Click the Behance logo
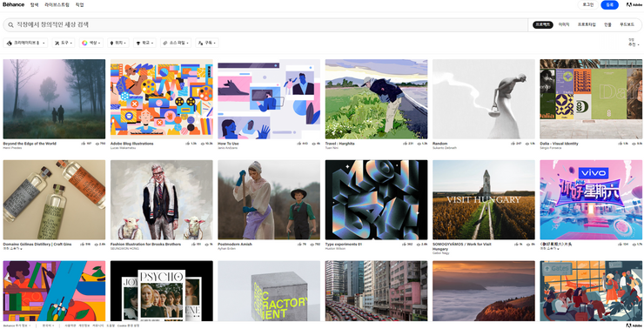Image resolution: width=644 pixels, height=329 pixels. [13, 5]
